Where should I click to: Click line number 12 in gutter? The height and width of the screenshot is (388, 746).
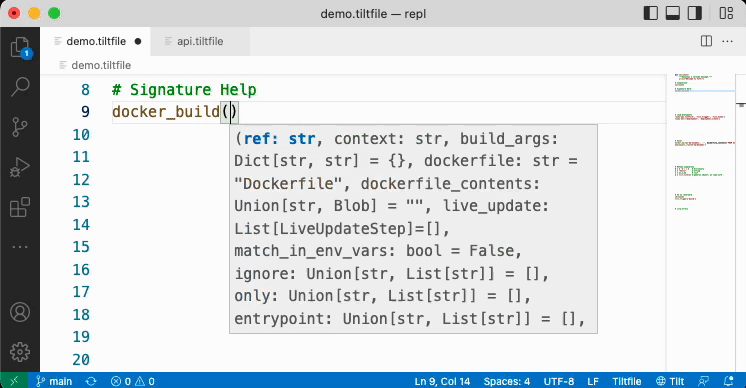(81, 180)
